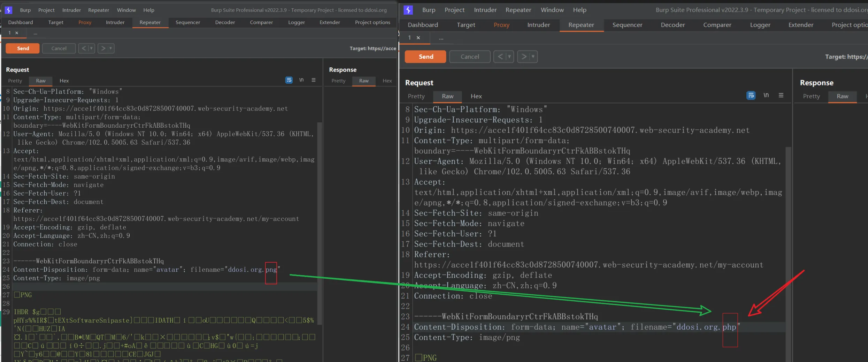The image size is (868, 362).
Task: Click the Burp logo icon in right window
Action: [x=408, y=10]
